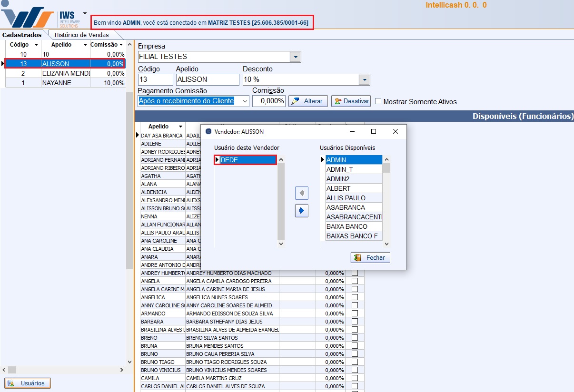This screenshot has width=574, height=392.
Task: Select CARLOS DANIEL ALVES DE SOUZA row
Action: click(252, 386)
